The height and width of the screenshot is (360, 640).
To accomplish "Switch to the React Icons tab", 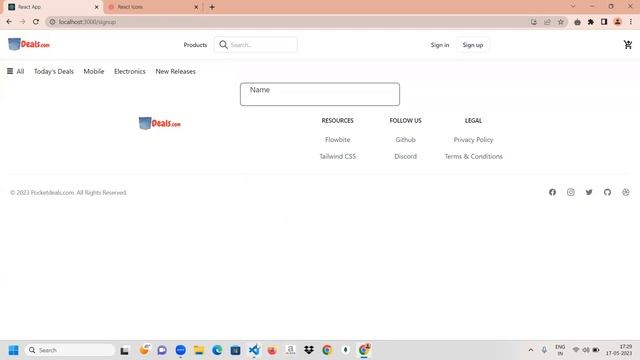I will (153, 7).
